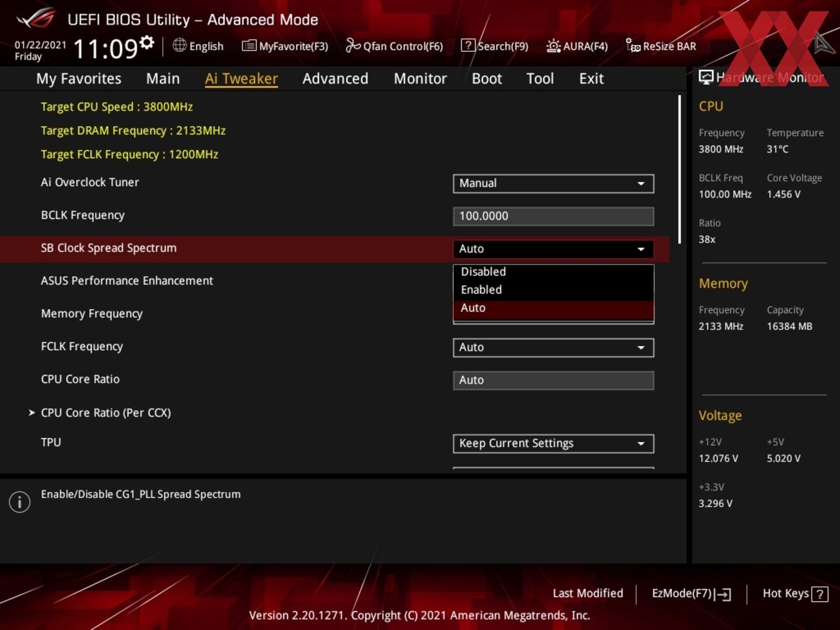Click the +12V 12.076 V reading

(718, 458)
